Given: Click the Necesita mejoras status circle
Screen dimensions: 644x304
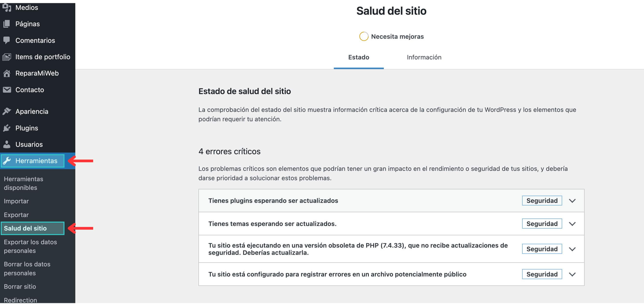Looking at the screenshot, I should click(364, 36).
